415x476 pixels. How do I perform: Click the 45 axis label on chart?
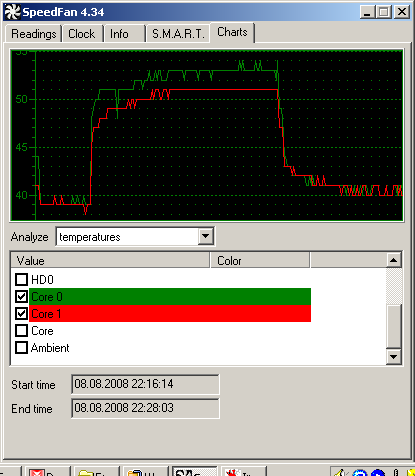[x=22, y=147]
